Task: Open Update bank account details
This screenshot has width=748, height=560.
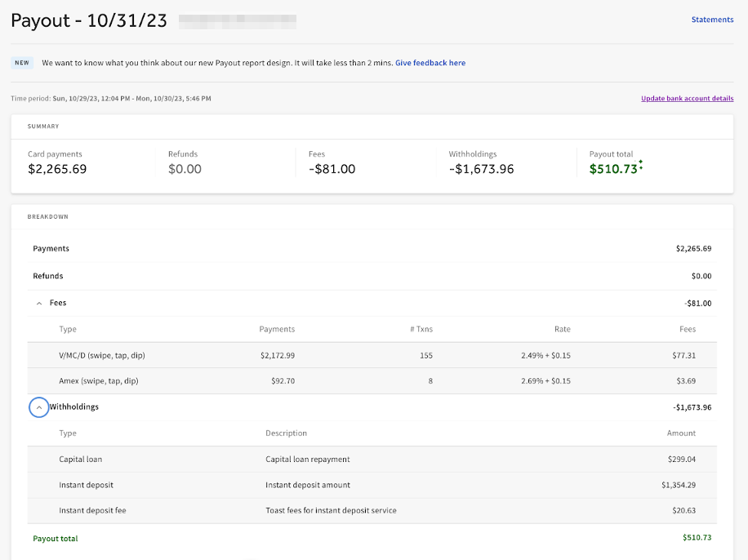Action: (687, 99)
